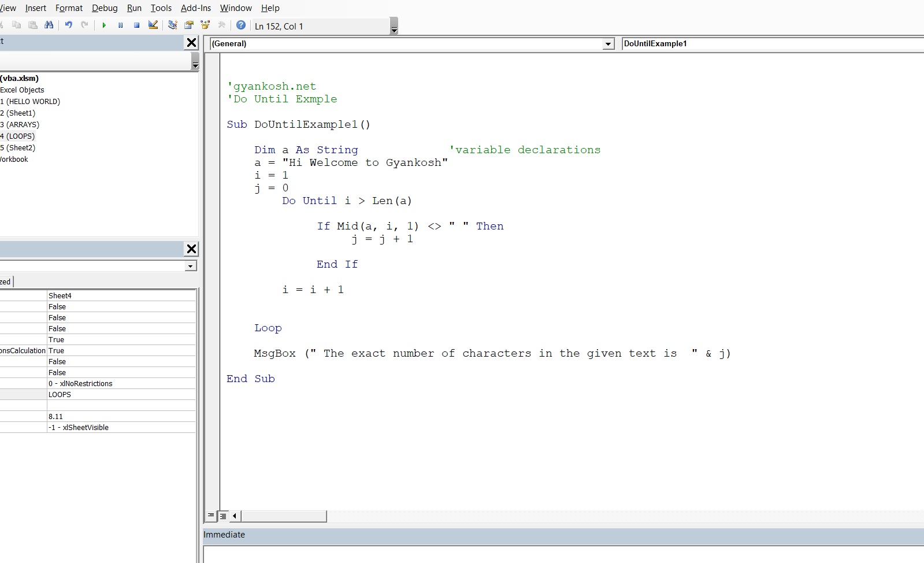Select the (Sheet2) item in project tree

18,148
